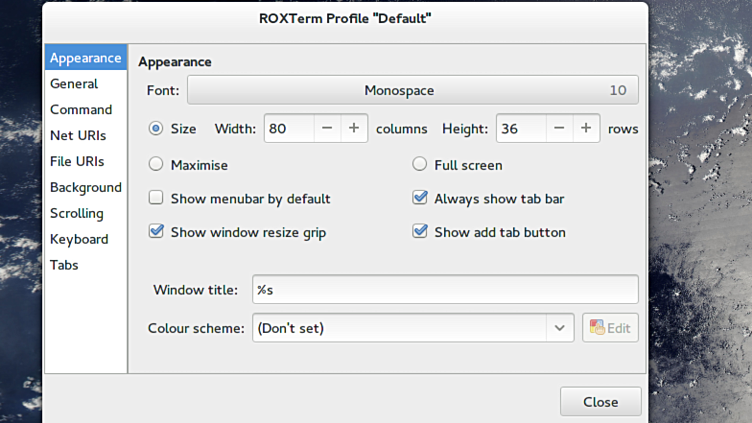Viewport: 752px width, 423px height.
Task: Go to the Keyboard section
Action: point(79,239)
